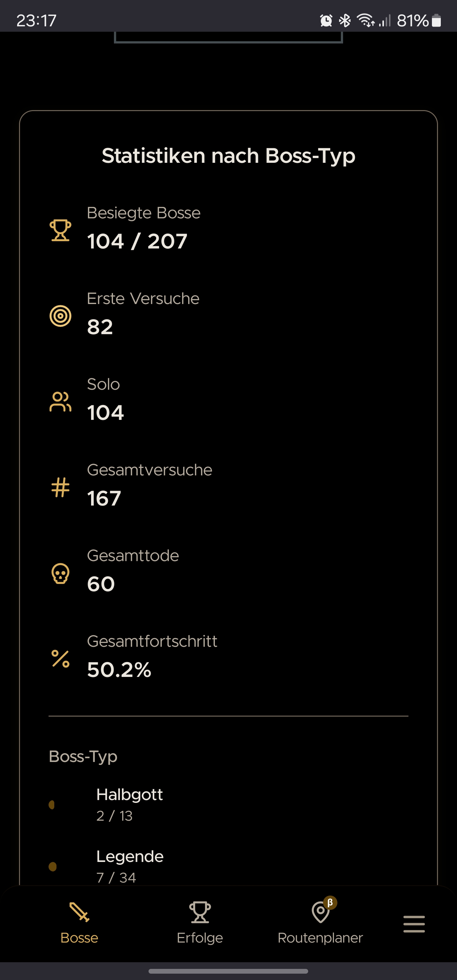Tap the Halbgott progress color dot
This screenshot has width=457, height=980.
[x=52, y=805]
